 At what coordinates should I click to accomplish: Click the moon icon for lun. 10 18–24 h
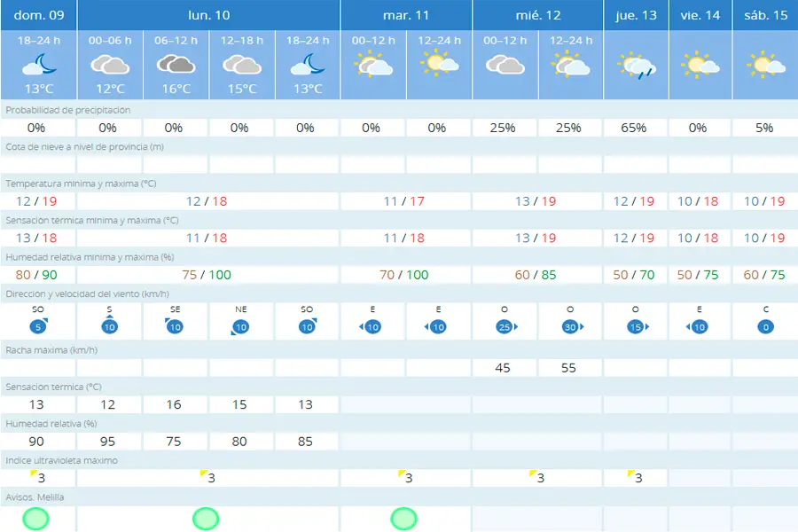coord(308,65)
